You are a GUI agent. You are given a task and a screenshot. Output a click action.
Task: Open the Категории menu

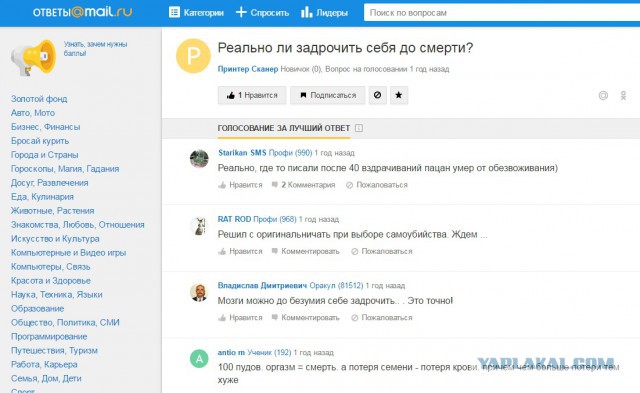point(196,13)
